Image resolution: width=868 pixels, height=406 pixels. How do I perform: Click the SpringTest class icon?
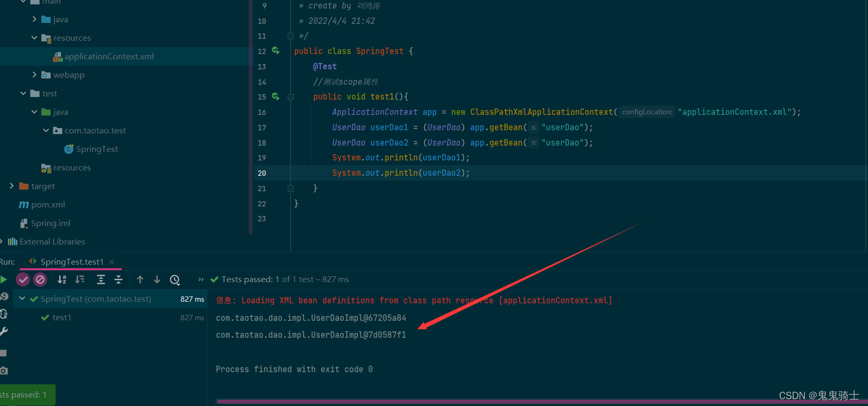(69, 149)
